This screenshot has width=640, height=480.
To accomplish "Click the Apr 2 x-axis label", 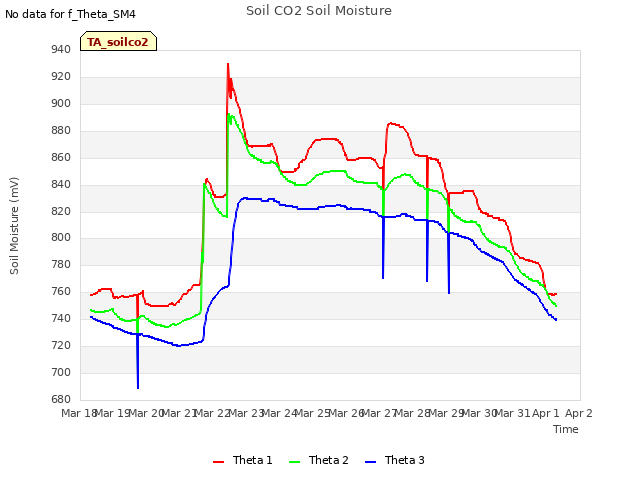I will click(579, 413).
